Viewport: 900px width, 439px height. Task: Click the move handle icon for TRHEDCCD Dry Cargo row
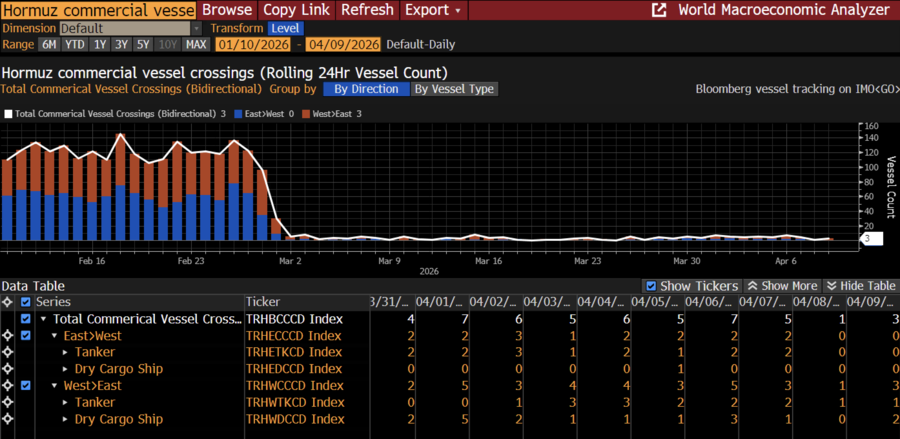pos(8,369)
